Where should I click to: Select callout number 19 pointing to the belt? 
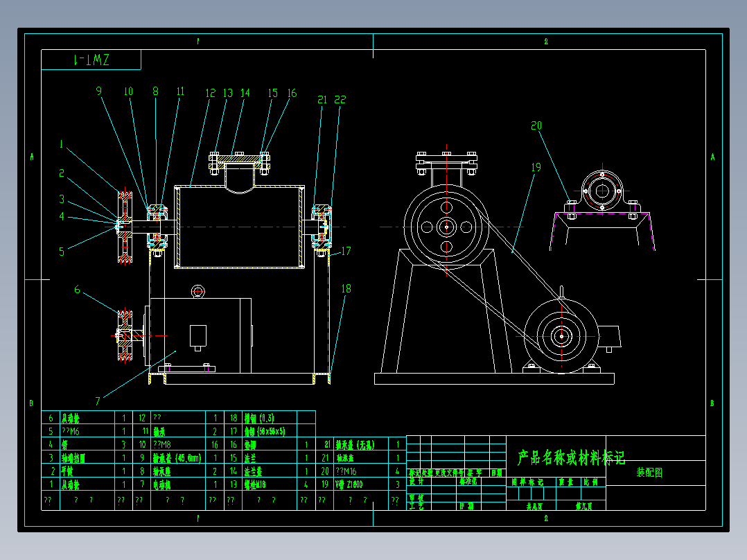pyautogui.click(x=536, y=167)
